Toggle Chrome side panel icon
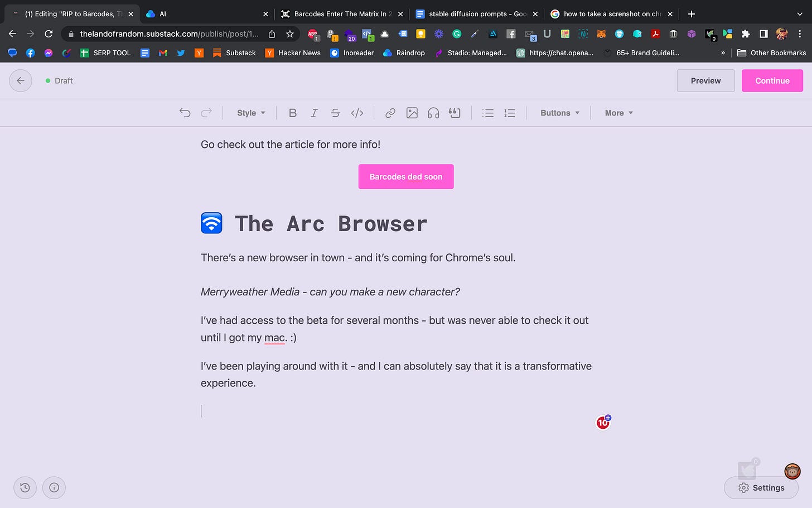The image size is (812, 508). pyautogui.click(x=763, y=34)
